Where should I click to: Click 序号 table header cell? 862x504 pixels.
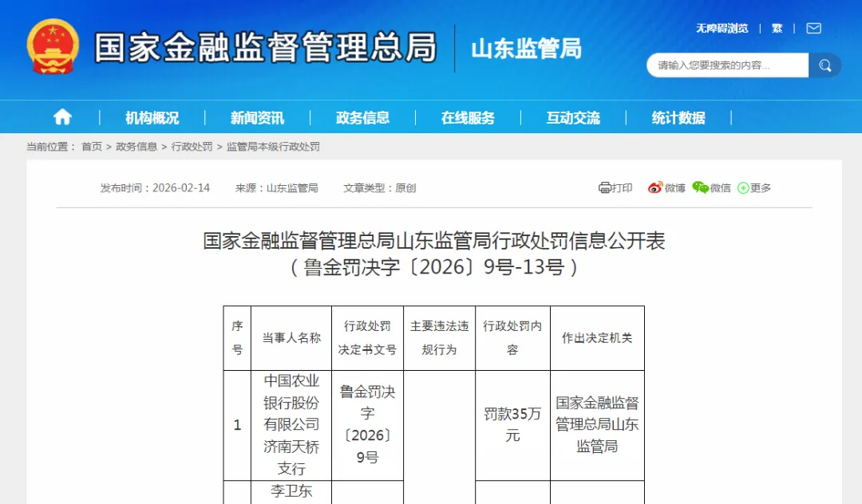coord(237,338)
